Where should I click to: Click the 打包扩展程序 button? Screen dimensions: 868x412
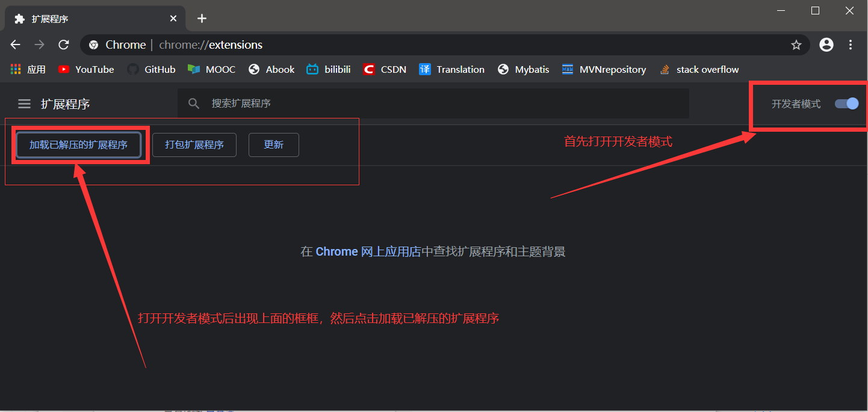pyautogui.click(x=194, y=145)
